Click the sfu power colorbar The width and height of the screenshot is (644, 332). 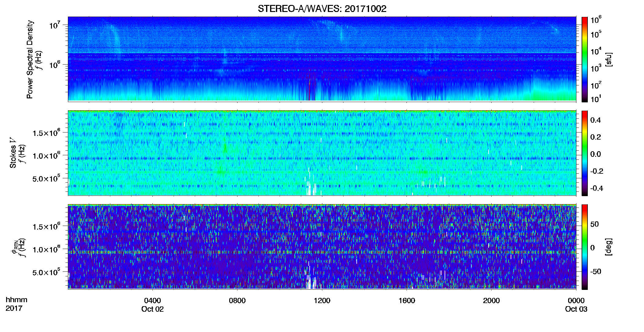(585, 59)
